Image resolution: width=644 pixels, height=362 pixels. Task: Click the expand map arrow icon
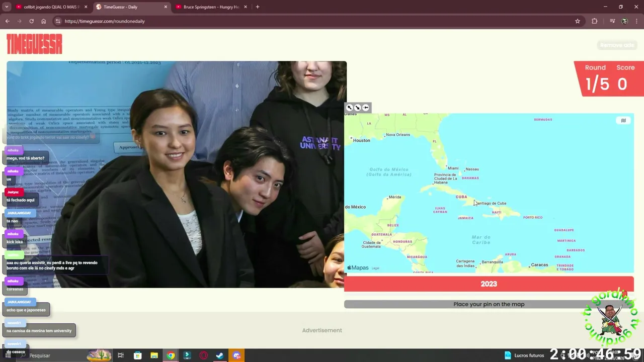click(x=350, y=108)
